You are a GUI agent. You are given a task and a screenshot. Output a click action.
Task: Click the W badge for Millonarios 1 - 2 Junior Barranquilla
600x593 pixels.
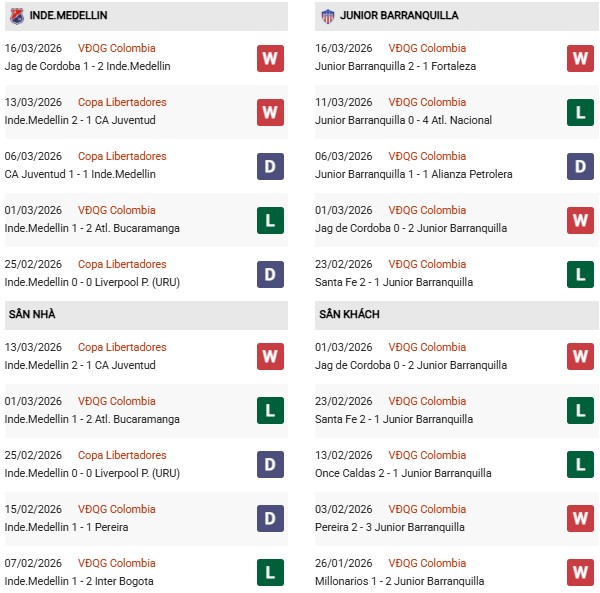[x=581, y=573]
